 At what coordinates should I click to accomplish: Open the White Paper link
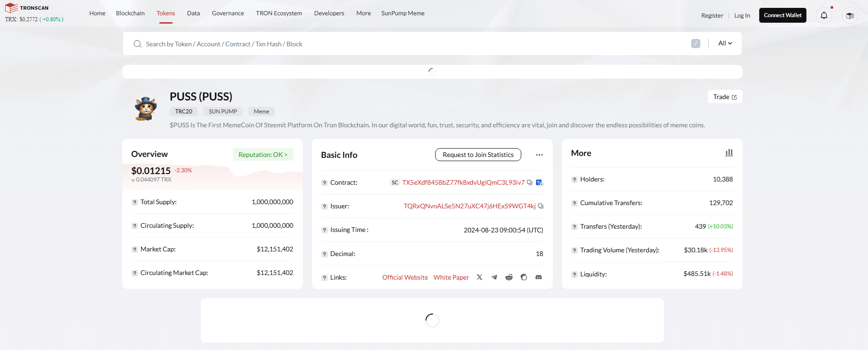(x=451, y=277)
